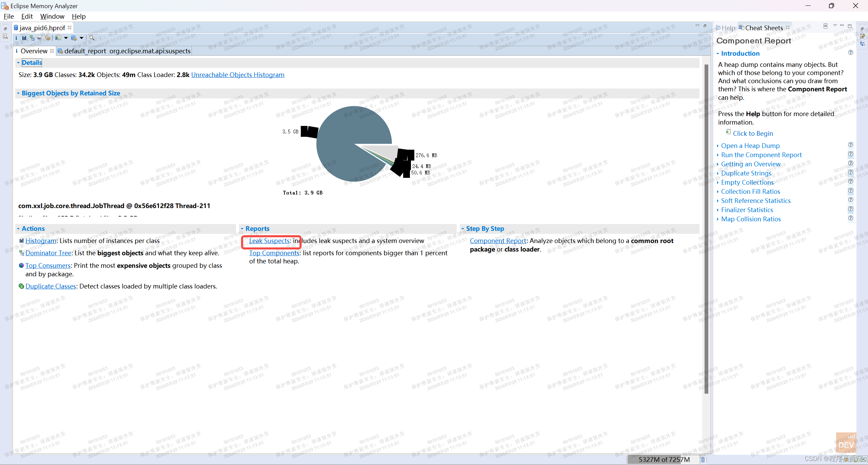The height and width of the screenshot is (465, 868).
Task: Select the Dominator Tree toolbar icon
Action: (x=32, y=38)
